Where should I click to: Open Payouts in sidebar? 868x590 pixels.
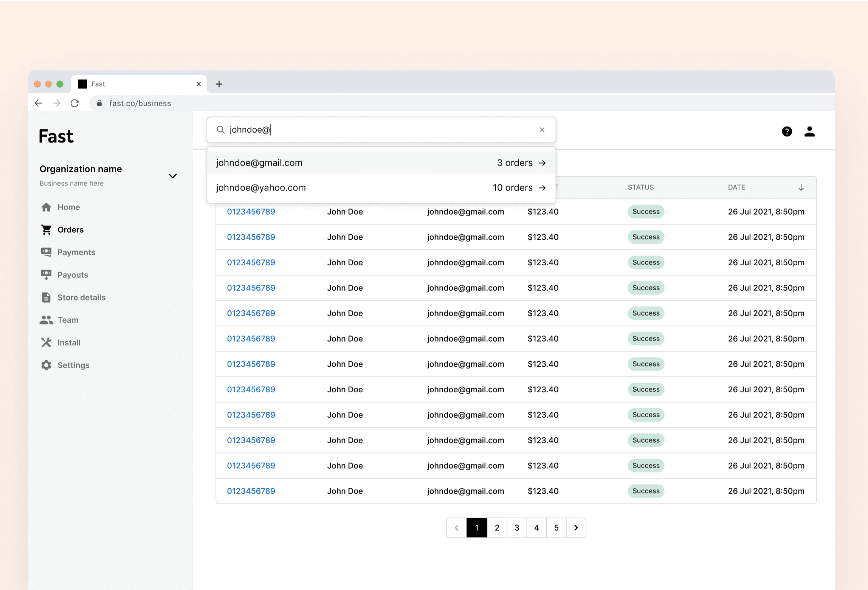(72, 275)
